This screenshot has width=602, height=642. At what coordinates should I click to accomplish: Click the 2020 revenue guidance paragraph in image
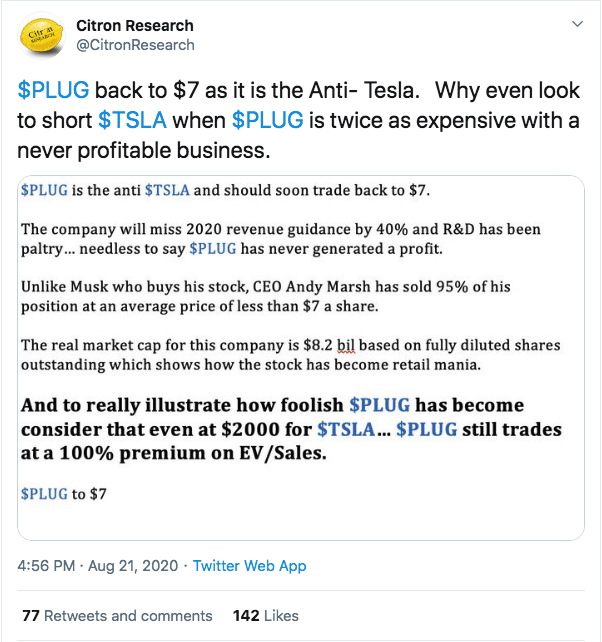pos(281,239)
